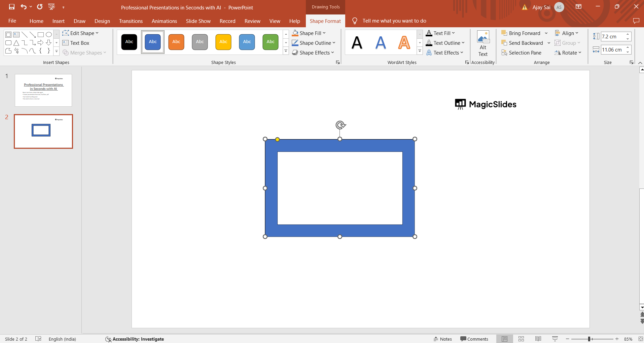Select slide 1 thumbnail
This screenshot has height=343, width=644.
pyautogui.click(x=43, y=90)
